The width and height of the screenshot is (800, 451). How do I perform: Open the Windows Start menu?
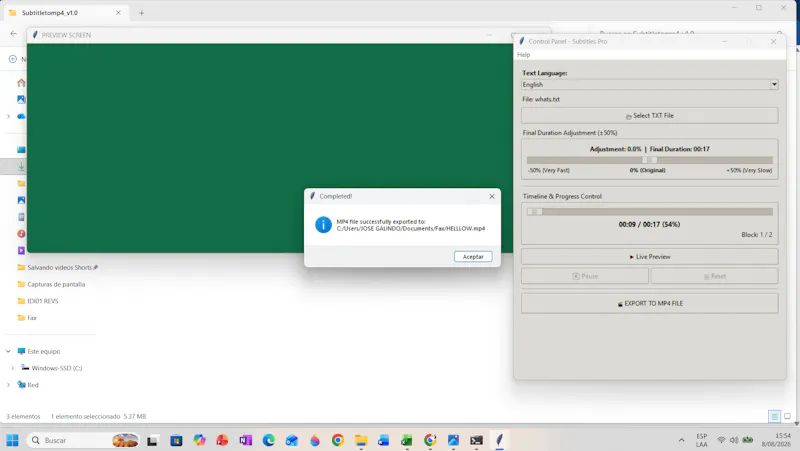(x=12, y=440)
